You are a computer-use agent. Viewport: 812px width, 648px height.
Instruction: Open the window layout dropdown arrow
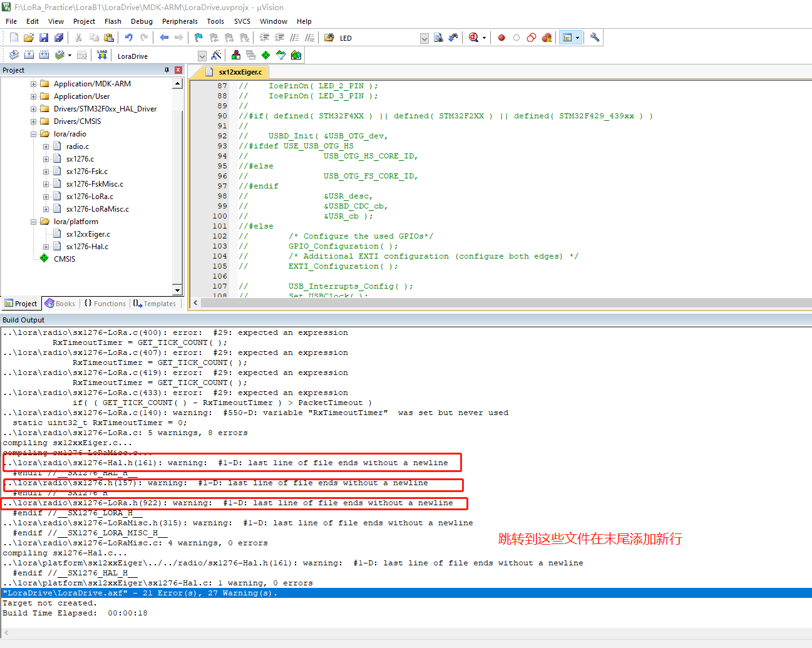(577, 38)
